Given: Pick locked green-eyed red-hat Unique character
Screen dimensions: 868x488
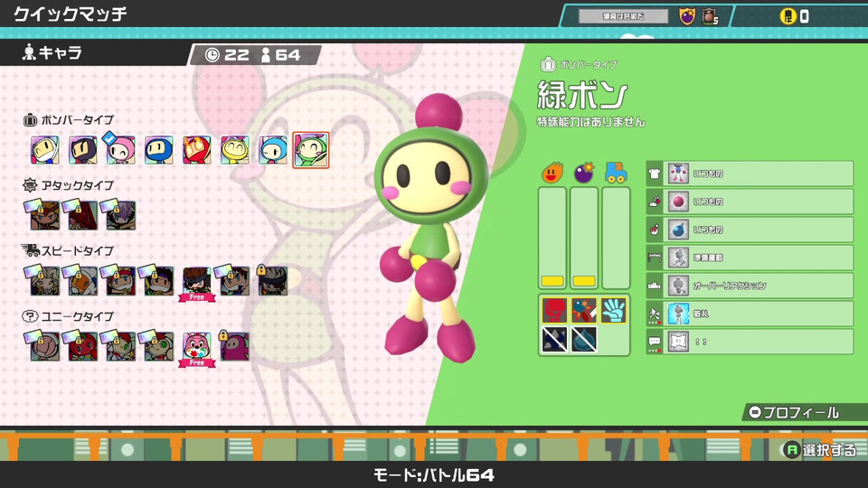Looking at the screenshot, I should click(x=120, y=346).
